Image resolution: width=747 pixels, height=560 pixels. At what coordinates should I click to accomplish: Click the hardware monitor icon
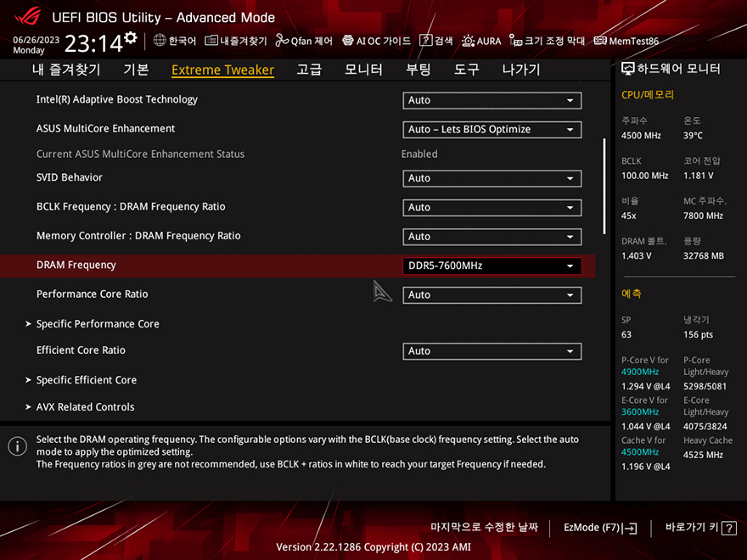(x=628, y=69)
